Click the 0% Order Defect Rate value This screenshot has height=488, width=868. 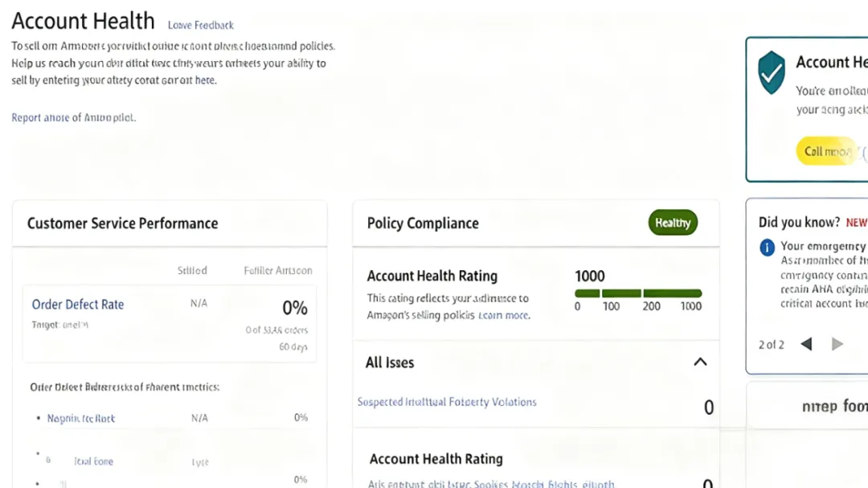295,308
